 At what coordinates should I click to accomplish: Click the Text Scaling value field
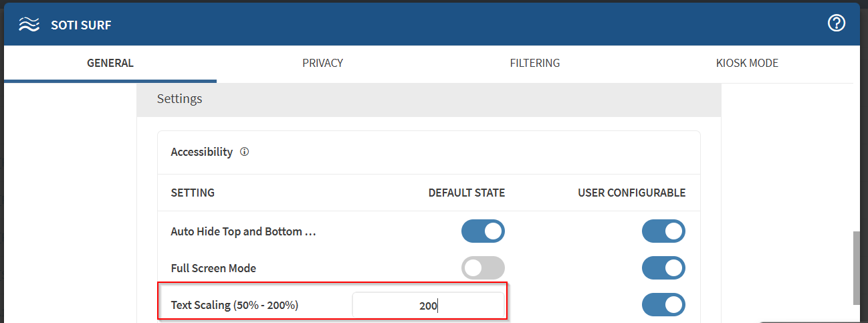tap(428, 306)
